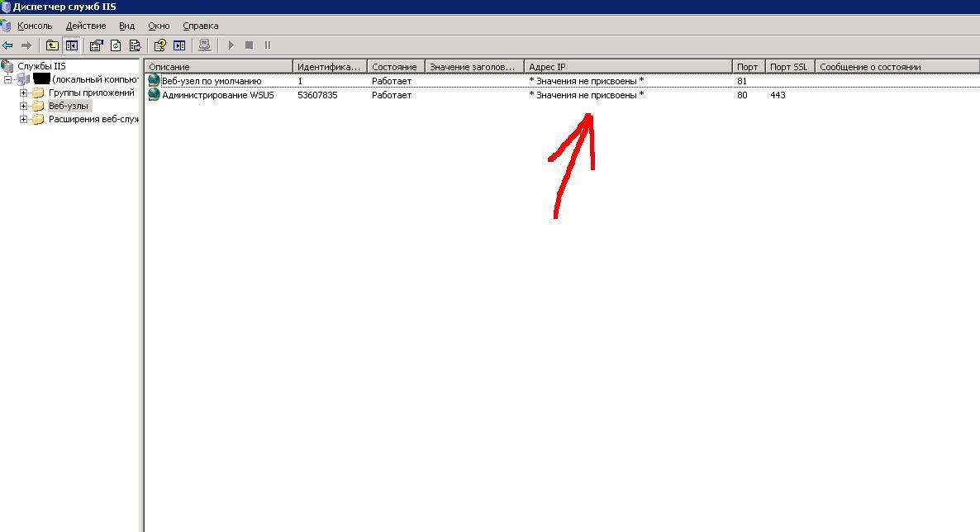
Task: Click the Службы IIS root tree icon
Action: tap(7, 65)
